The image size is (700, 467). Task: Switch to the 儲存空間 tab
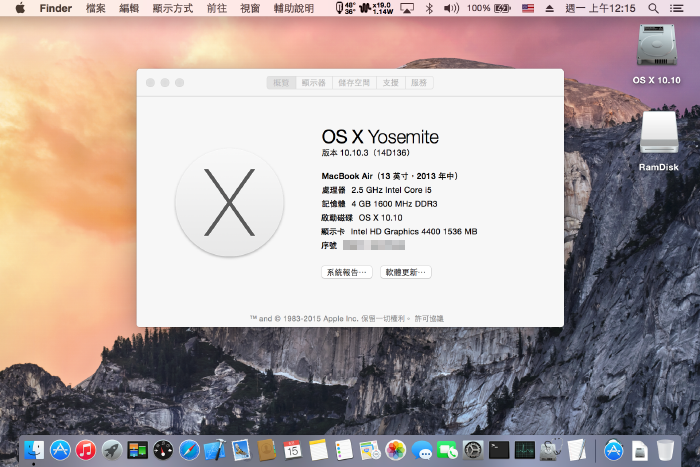[354, 83]
